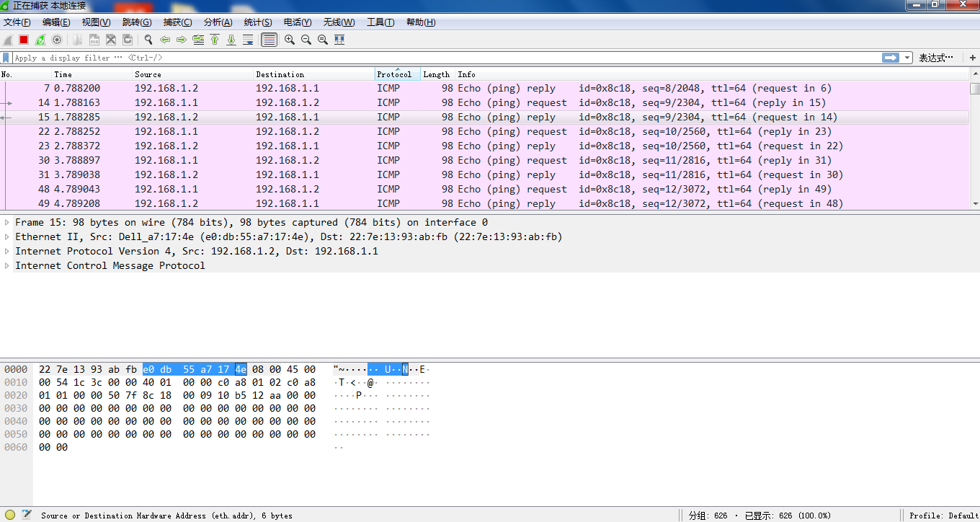Open capture options gear icon
Viewport: 980px width, 522px height.
(x=57, y=40)
